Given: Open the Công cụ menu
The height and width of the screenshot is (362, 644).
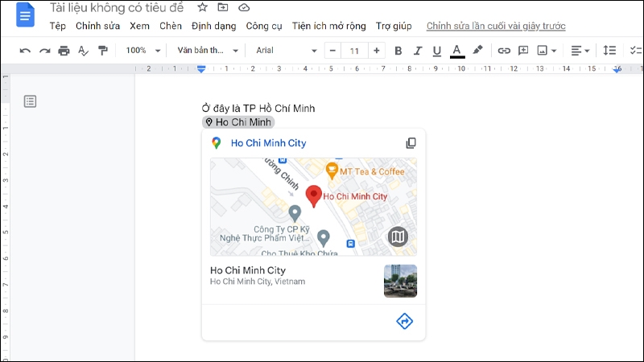Looking at the screenshot, I should [264, 26].
